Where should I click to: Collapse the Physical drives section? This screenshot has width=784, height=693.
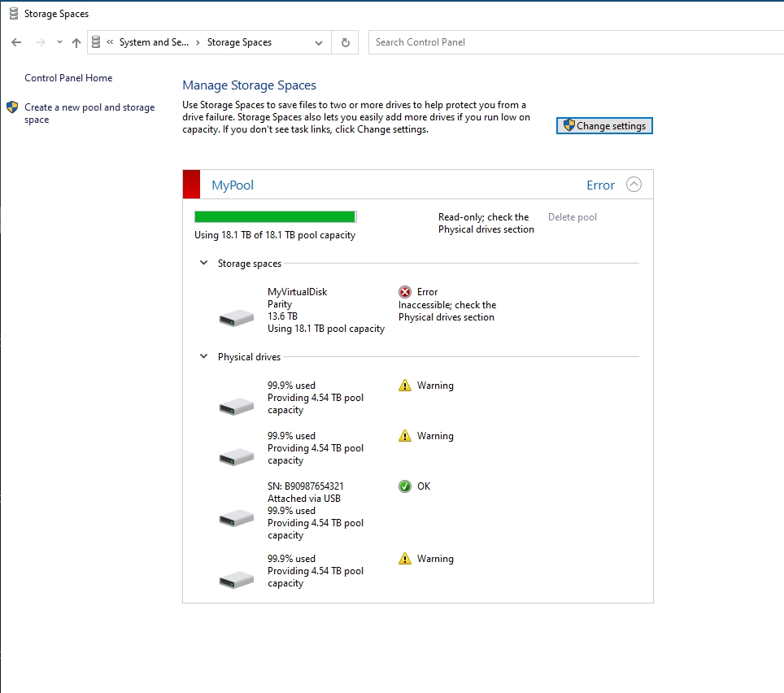click(203, 356)
